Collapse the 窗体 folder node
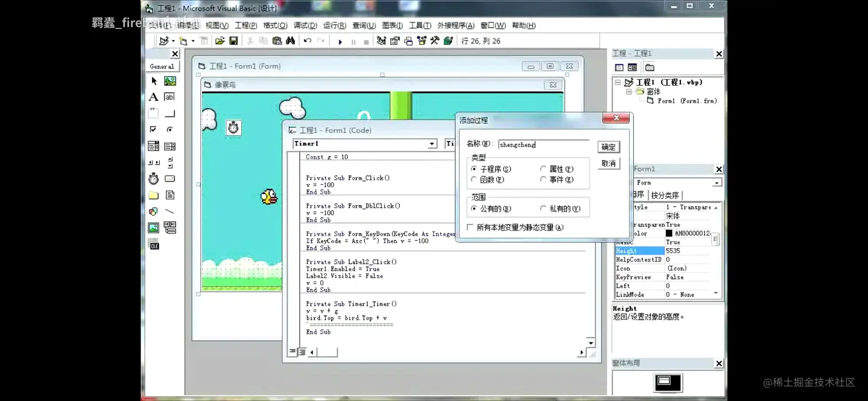 point(629,92)
